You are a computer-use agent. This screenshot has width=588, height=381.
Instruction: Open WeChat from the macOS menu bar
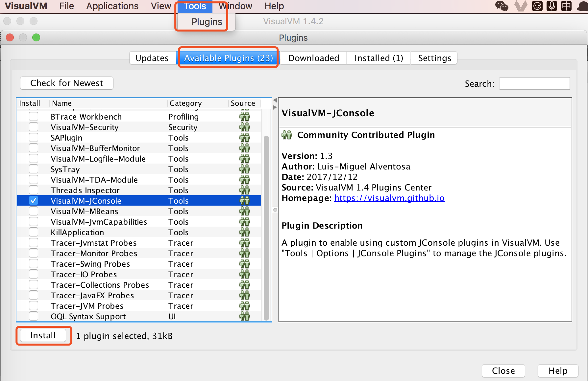coord(502,6)
